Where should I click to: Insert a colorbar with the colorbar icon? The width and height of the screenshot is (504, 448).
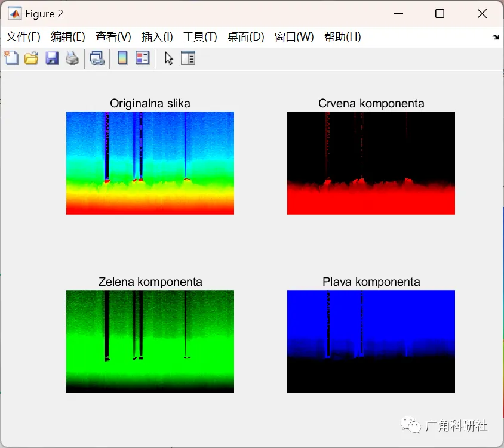pyautogui.click(x=122, y=58)
